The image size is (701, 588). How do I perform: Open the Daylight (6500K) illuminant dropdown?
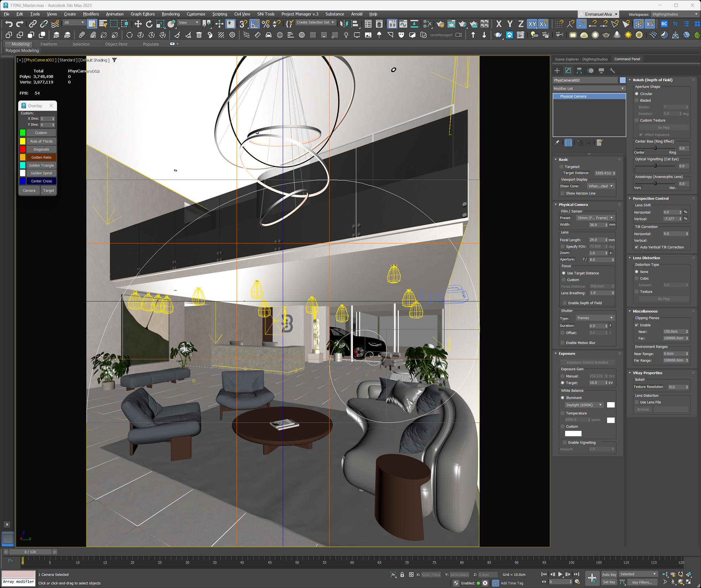pyautogui.click(x=584, y=405)
